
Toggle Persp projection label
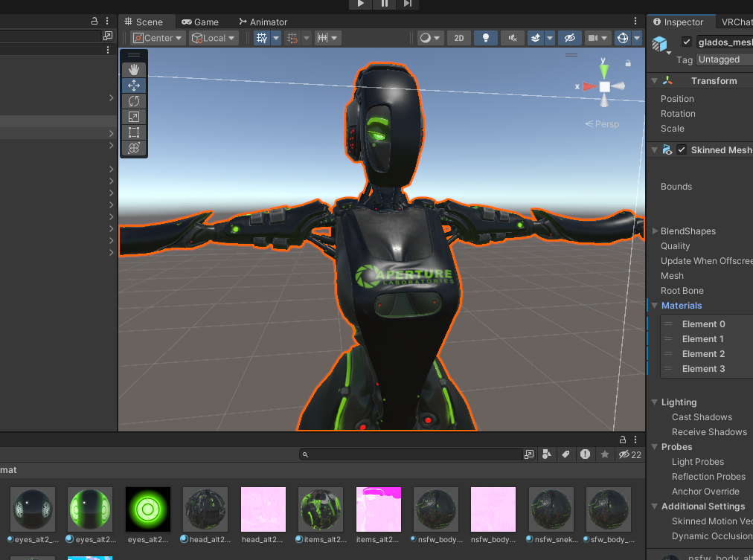[602, 123]
